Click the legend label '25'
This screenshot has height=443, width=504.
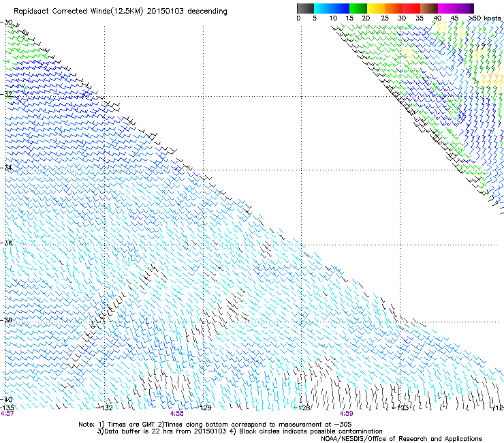pos(385,18)
